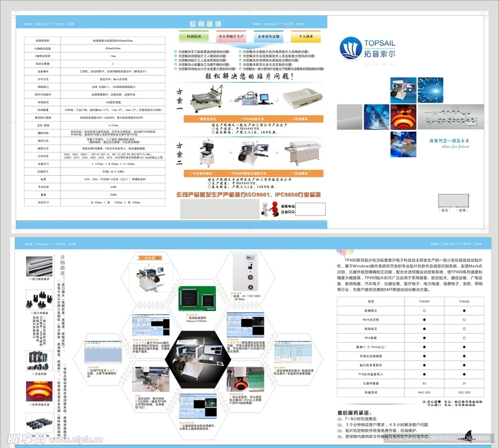Open the 进口精密轴承 steel rods thumbnail
The image size is (499, 448).
point(39,266)
